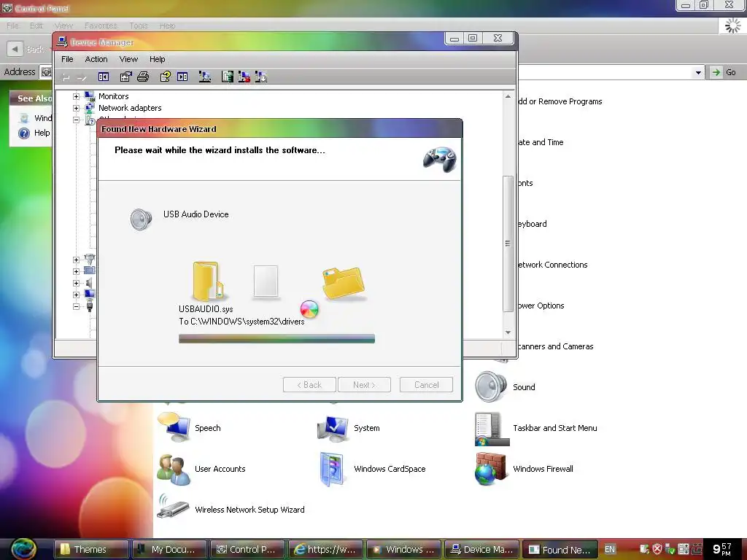747x560 pixels.
Task: Click the driver installation progress bar
Action: click(x=276, y=338)
